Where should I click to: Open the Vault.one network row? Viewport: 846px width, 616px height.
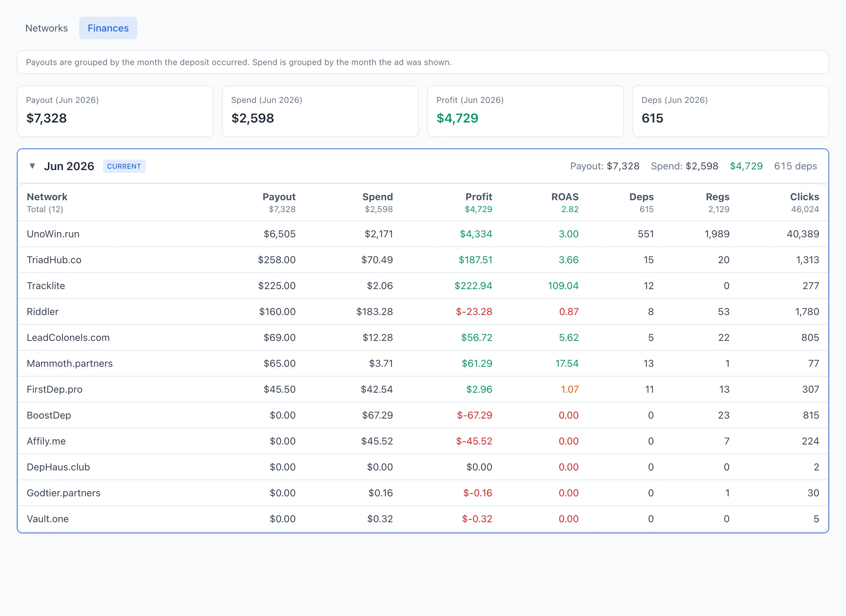tap(423, 519)
